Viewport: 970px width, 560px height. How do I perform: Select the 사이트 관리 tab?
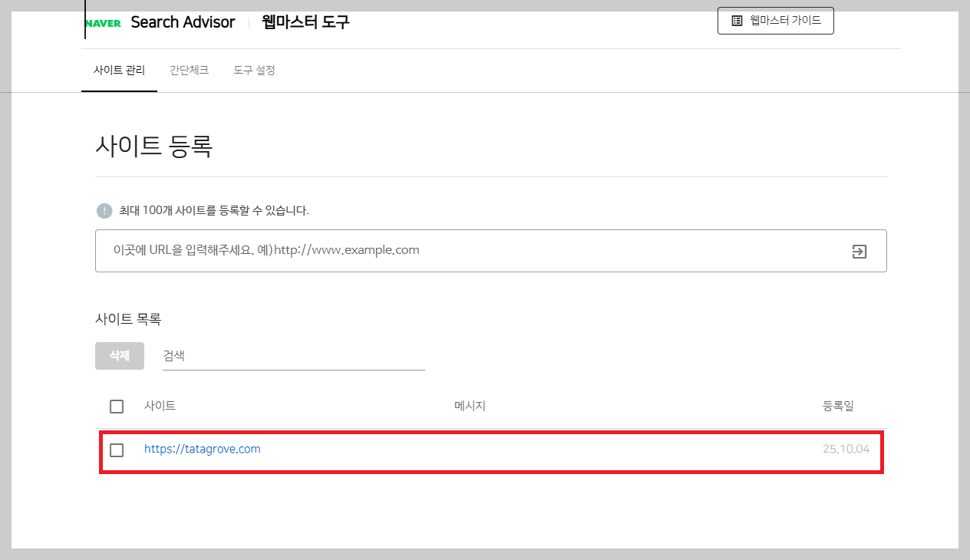coord(119,70)
